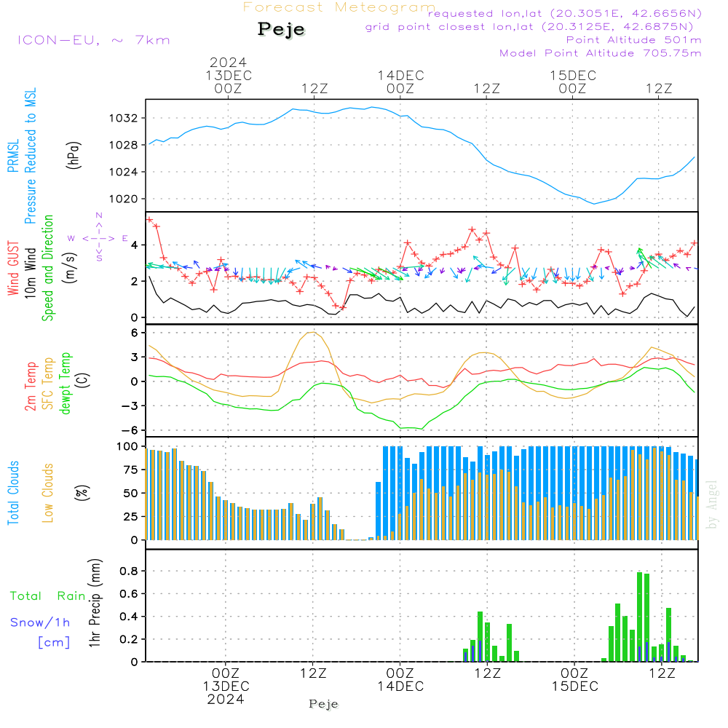
Task: Click the '(%)' cloud unit label
Action: [82, 493]
